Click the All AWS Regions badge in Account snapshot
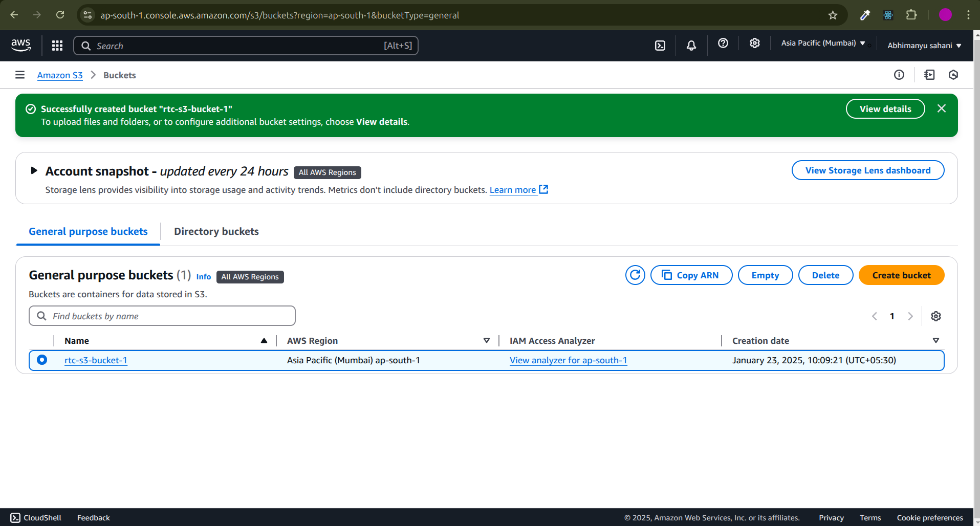This screenshot has width=980, height=526. coord(328,172)
